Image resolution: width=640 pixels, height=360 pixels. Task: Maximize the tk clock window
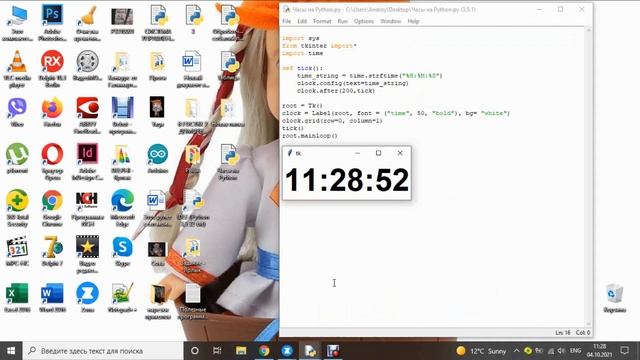click(378, 153)
